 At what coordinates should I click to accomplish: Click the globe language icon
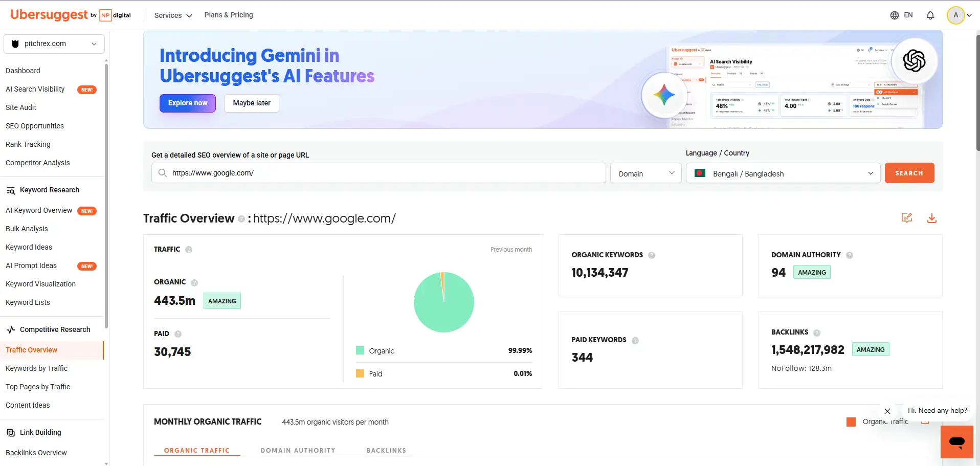[x=895, y=15]
